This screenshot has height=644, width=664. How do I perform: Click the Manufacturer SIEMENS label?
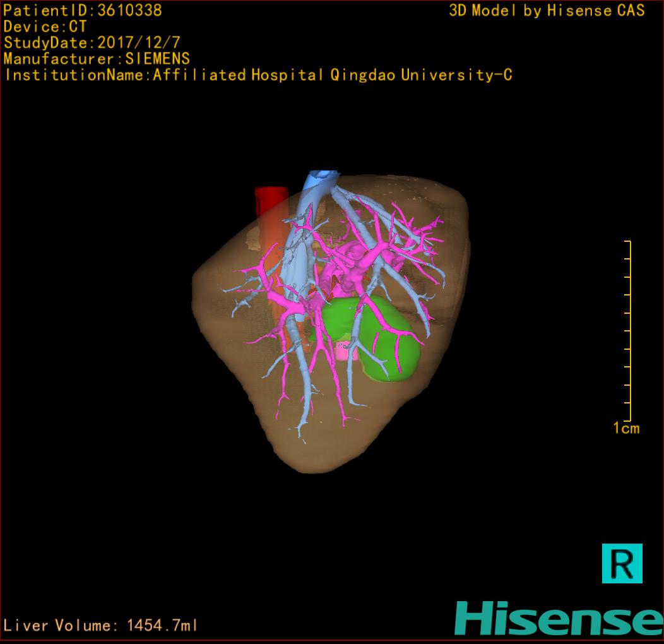[x=97, y=59]
